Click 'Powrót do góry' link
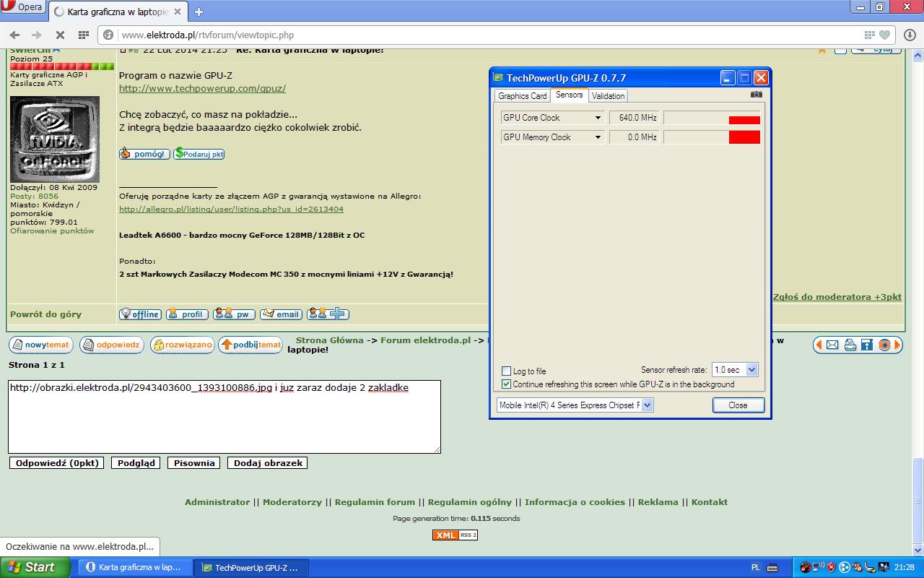Image resolution: width=924 pixels, height=578 pixels. (45, 314)
